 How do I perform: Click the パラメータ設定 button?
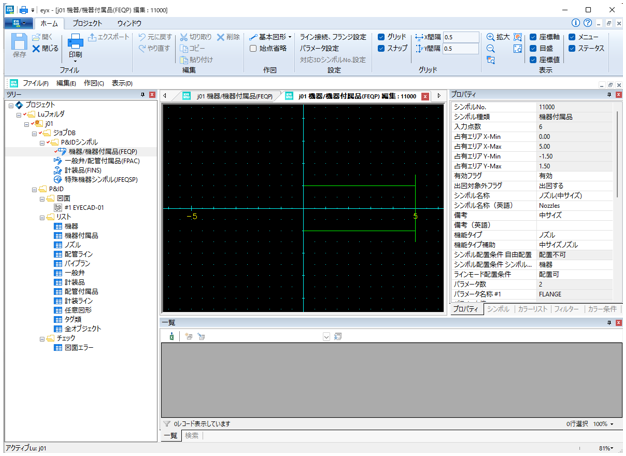point(319,48)
